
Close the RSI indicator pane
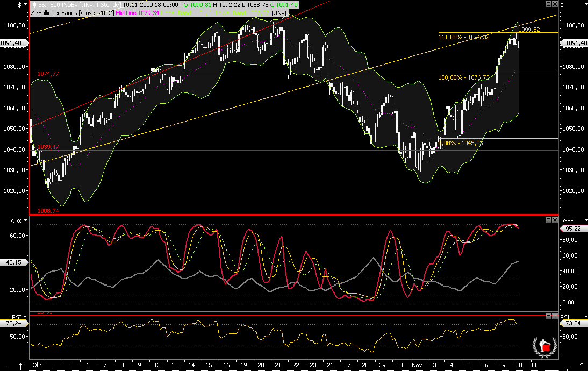555,317
